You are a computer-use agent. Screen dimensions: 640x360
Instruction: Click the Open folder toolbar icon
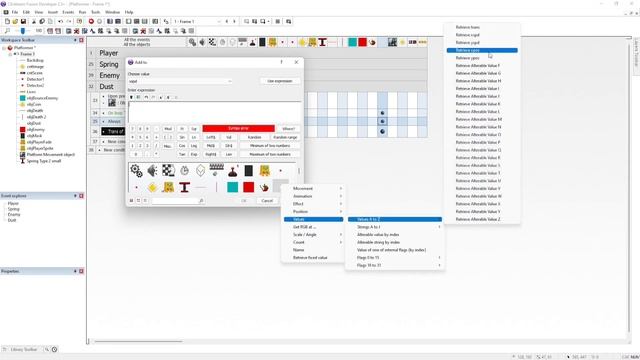(15, 21)
